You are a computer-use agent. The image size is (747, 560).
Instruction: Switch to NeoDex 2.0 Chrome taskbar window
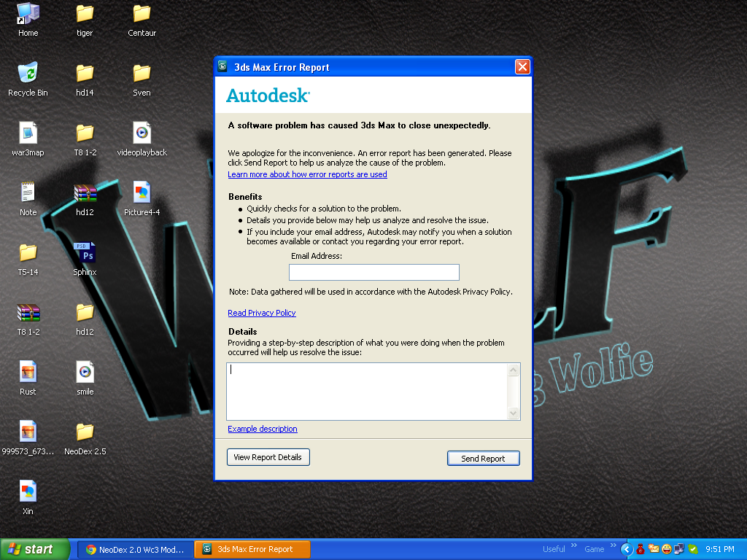pyautogui.click(x=135, y=550)
